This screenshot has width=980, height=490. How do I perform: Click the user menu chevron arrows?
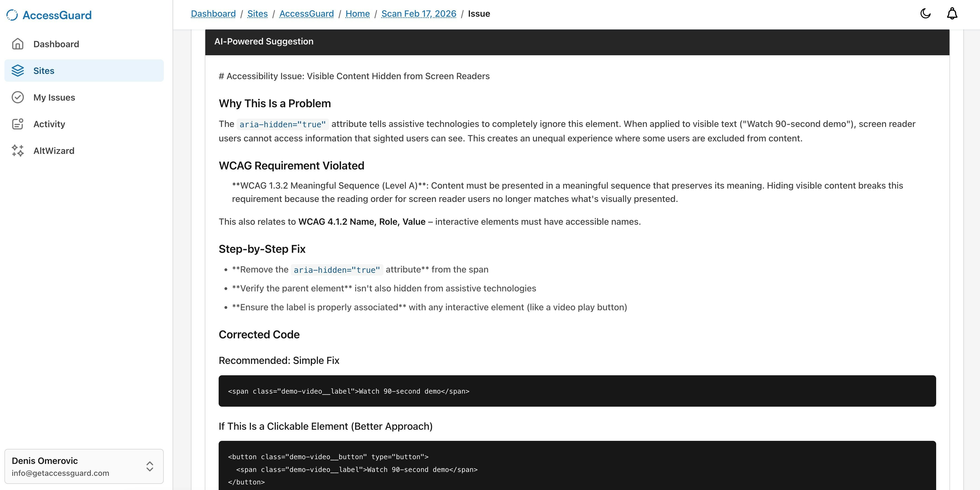(x=150, y=466)
